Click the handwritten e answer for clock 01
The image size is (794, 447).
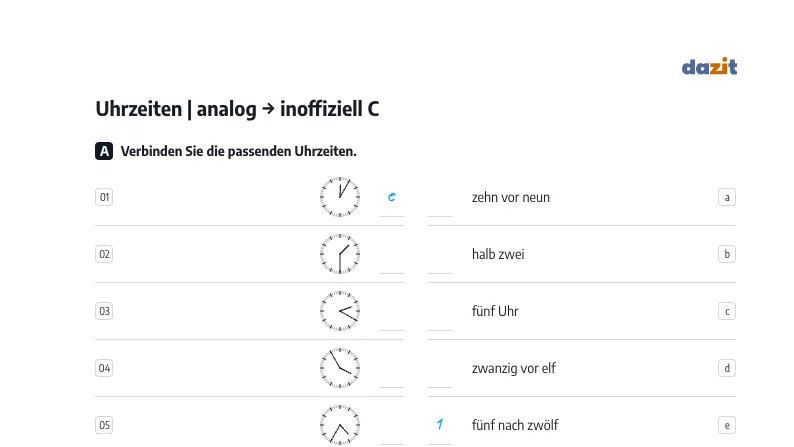click(x=391, y=197)
